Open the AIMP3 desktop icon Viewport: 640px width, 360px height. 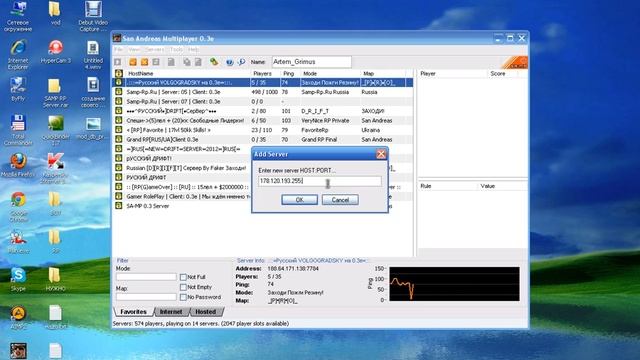(18, 317)
